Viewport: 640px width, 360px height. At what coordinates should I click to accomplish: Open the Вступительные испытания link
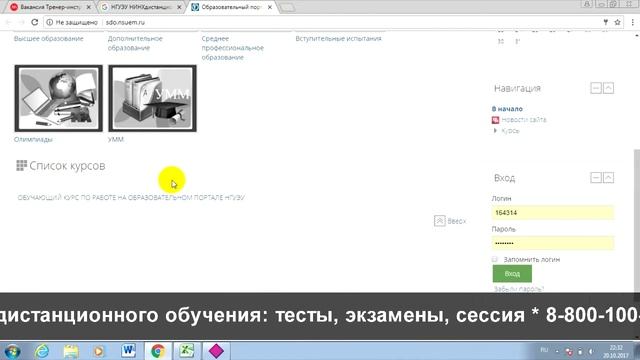(x=338, y=38)
